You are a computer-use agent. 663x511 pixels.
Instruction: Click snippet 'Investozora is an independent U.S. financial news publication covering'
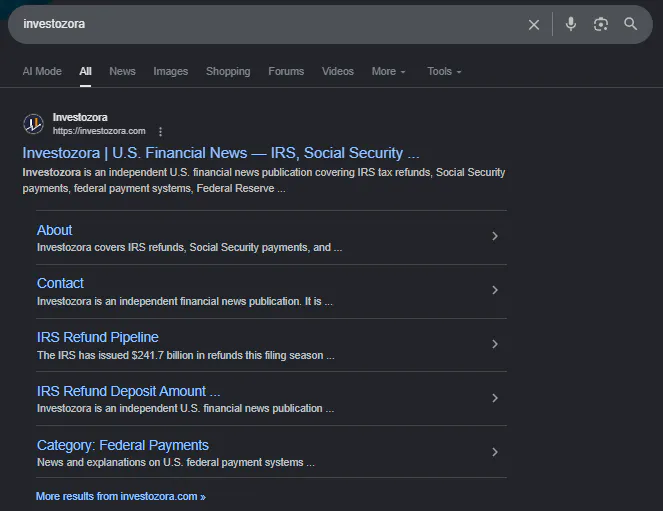189,172
